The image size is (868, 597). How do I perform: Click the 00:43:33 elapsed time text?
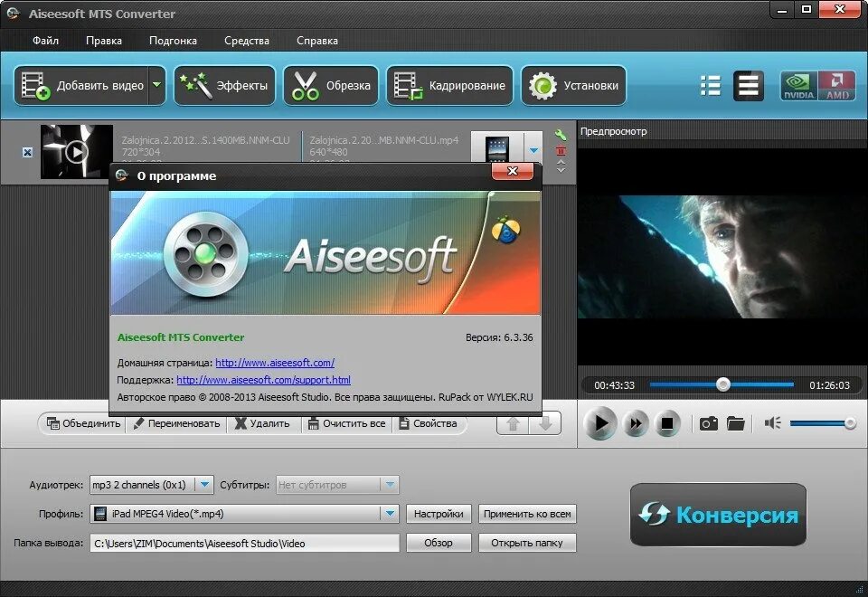(615, 385)
